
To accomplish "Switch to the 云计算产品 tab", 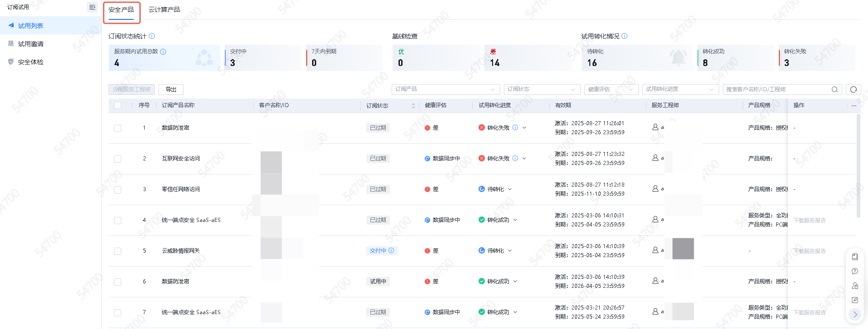I will [x=164, y=10].
